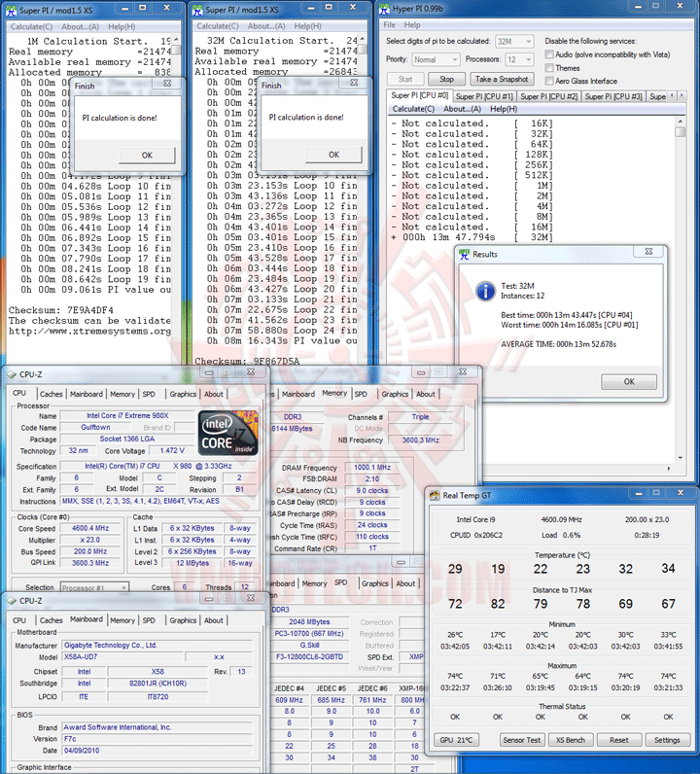The height and width of the screenshot is (774, 700).
Task: Click the DRAM Frequency 1000.1 MHz field
Action: tap(372, 467)
